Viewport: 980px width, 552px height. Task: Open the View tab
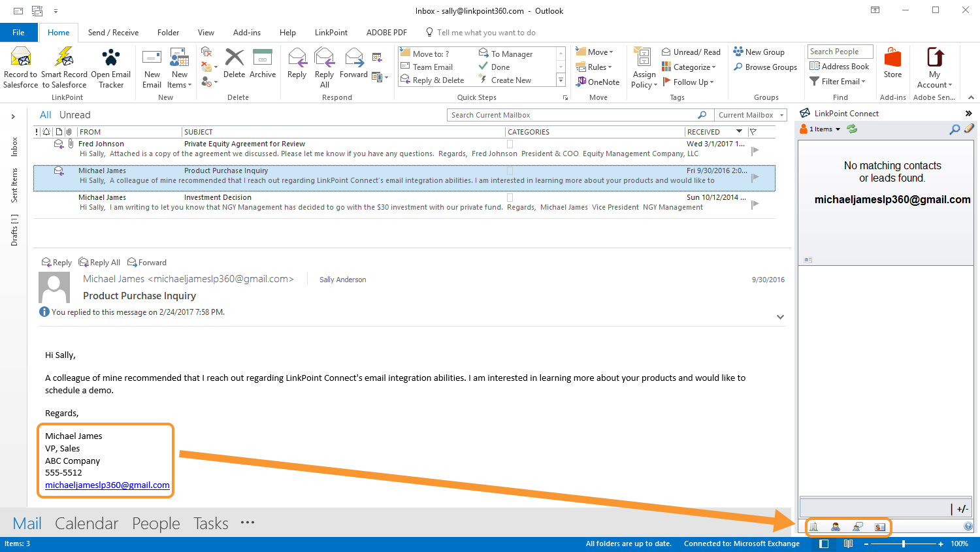click(206, 33)
